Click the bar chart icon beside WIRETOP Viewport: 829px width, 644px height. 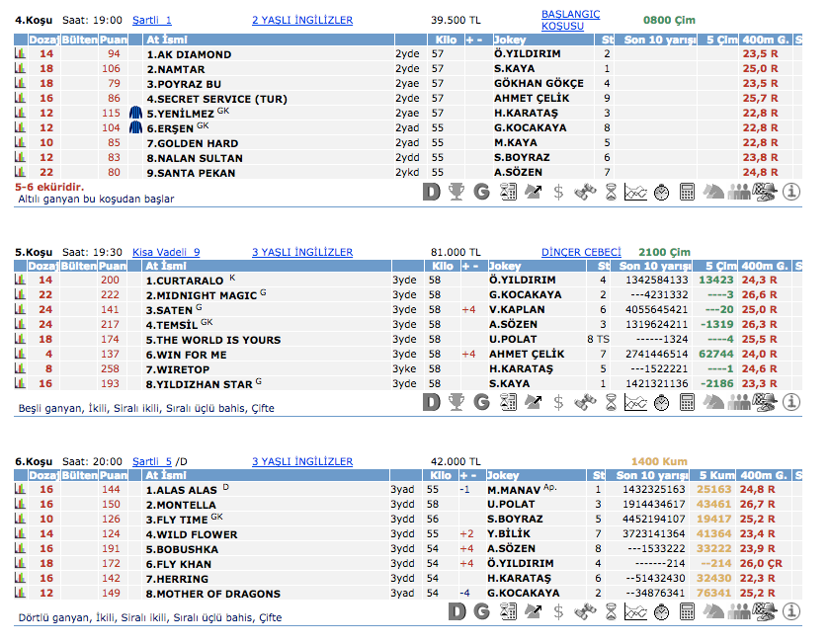click(x=20, y=368)
